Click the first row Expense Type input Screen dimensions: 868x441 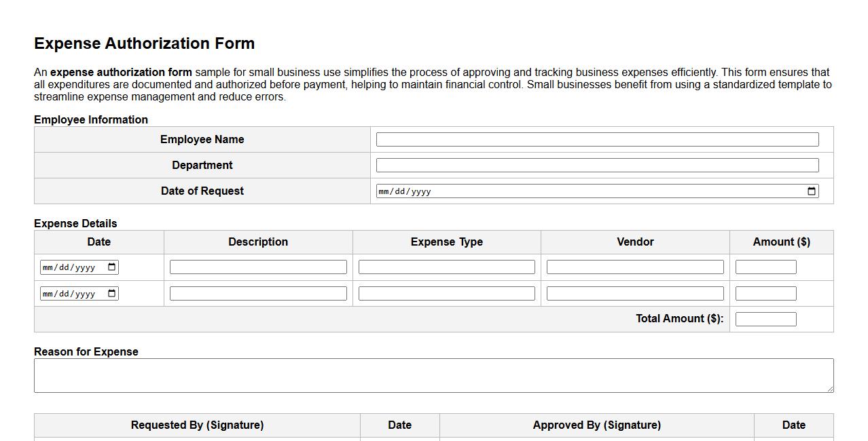(x=446, y=267)
